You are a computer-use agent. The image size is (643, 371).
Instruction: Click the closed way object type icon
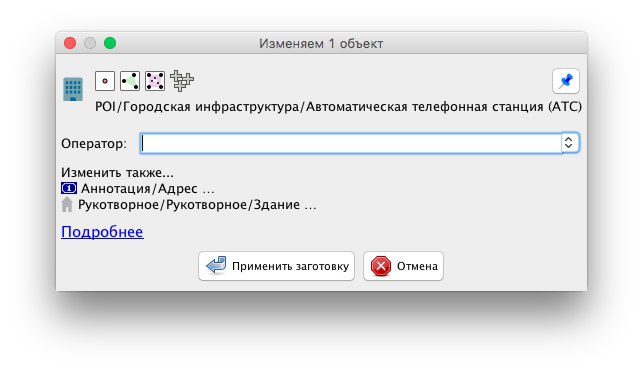point(155,81)
